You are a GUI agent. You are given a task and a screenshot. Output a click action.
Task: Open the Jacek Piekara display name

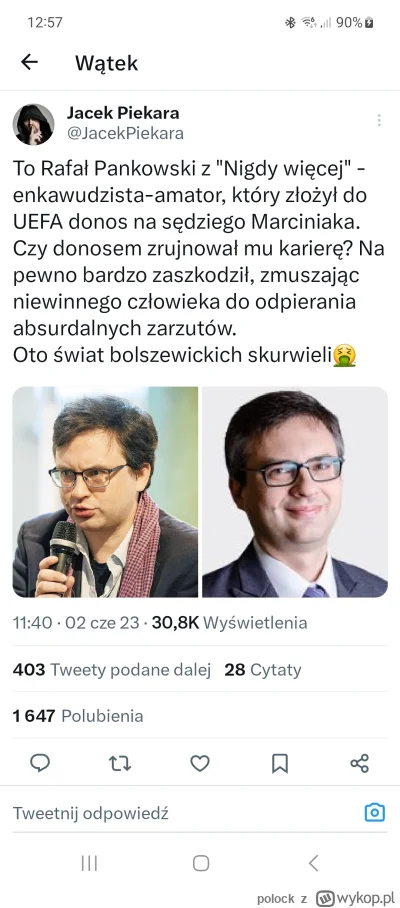(x=123, y=112)
